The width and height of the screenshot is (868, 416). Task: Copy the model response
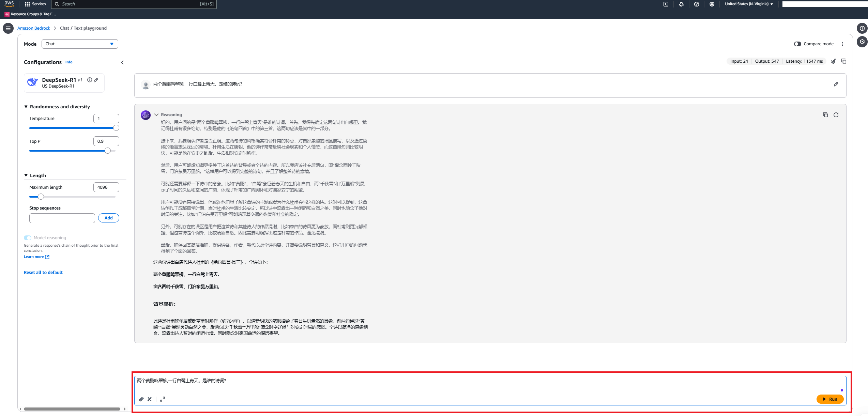825,115
